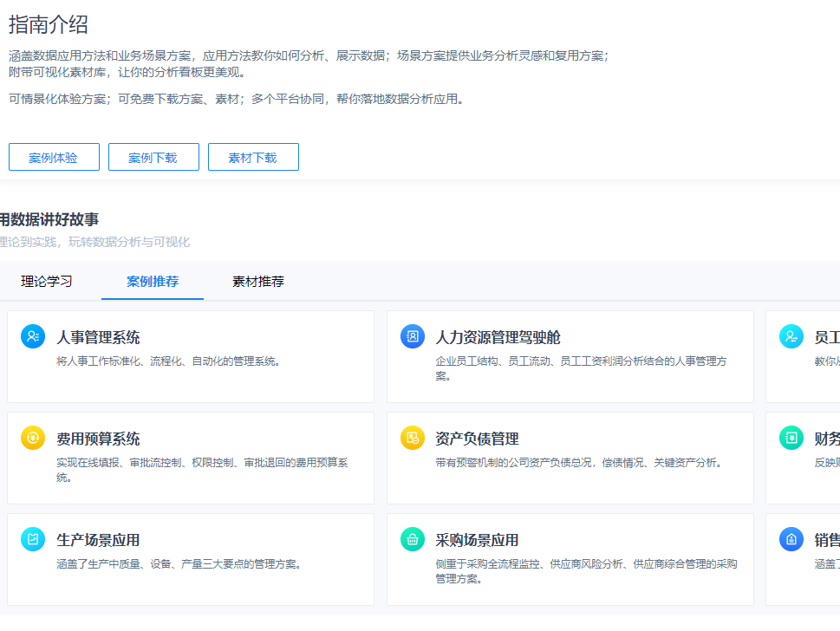Click the 生产场景应用 card icon

coord(33,539)
